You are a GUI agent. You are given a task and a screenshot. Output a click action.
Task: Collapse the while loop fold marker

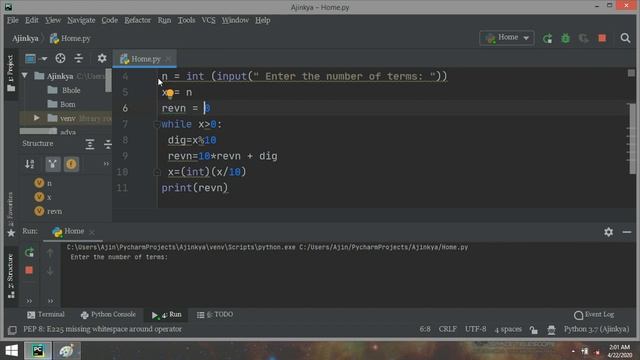point(157,124)
